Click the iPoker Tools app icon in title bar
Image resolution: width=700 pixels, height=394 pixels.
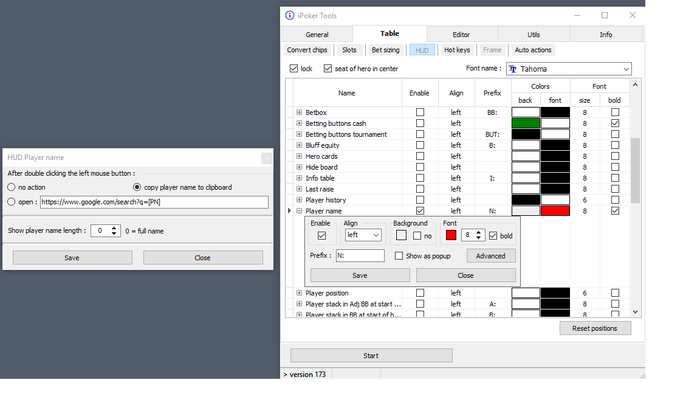[290, 15]
